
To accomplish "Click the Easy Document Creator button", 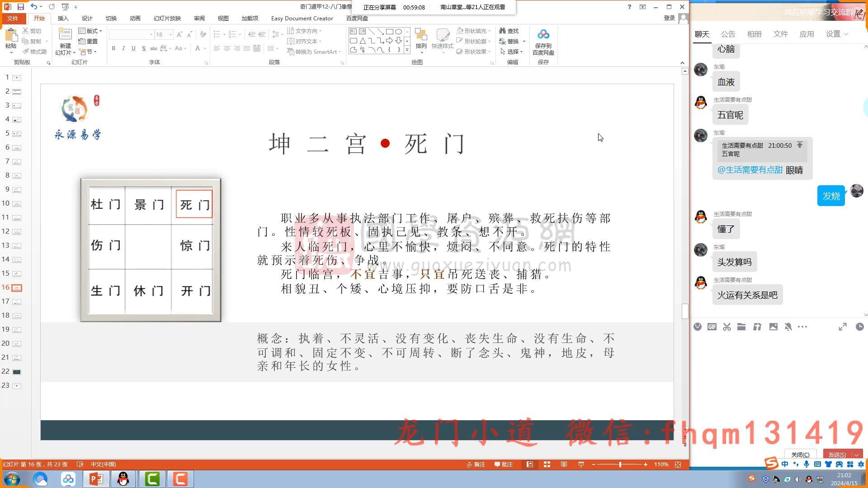I will (302, 18).
